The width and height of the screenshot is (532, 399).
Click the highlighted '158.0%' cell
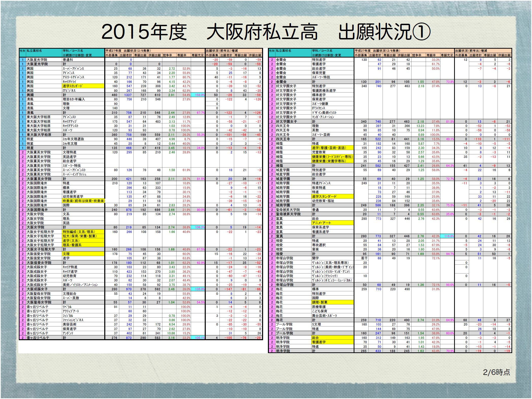point(198,95)
